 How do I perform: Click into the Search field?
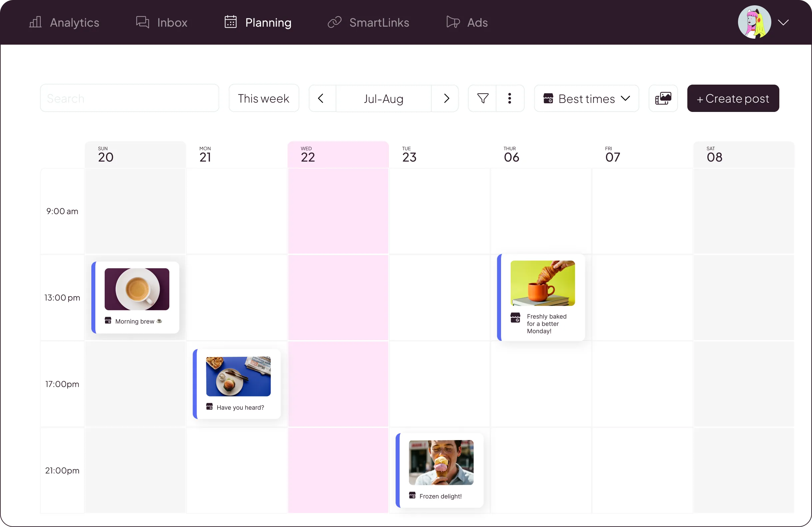click(x=130, y=99)
